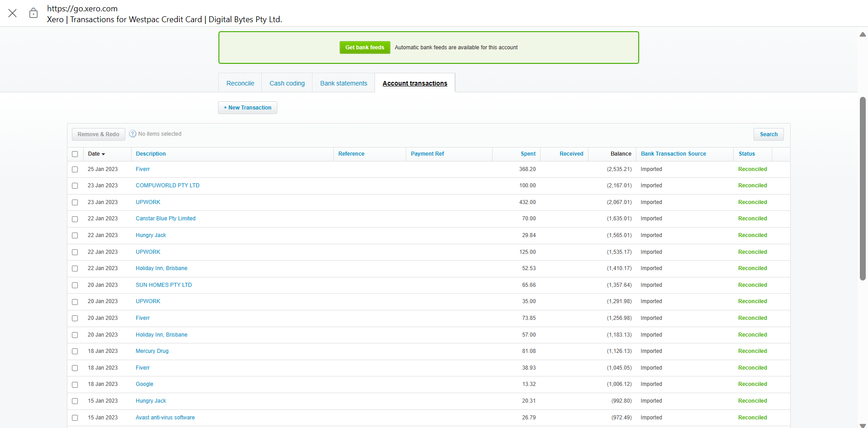Viewport: 868px width, 428px height.
Task: Click the Get bank feeds button
Action: (365, 48)
